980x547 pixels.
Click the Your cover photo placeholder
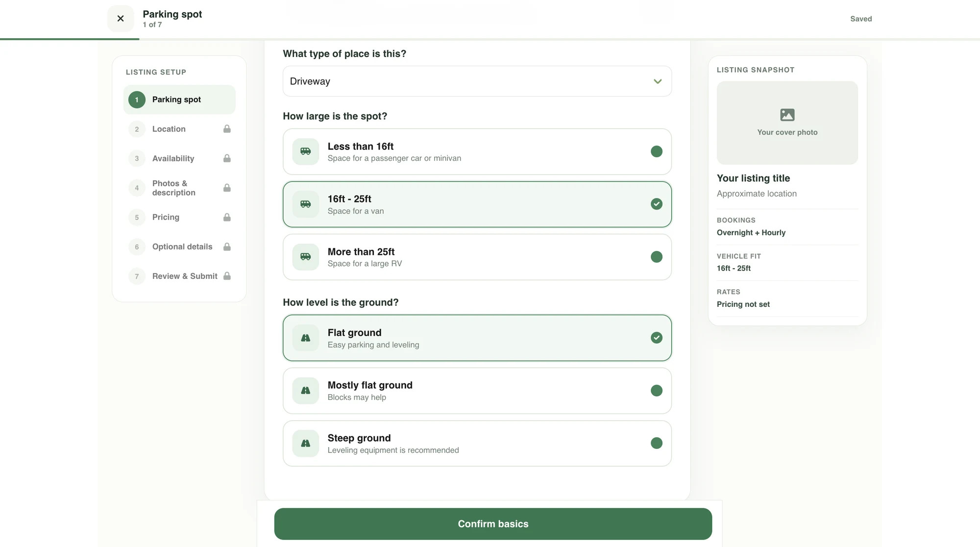pyautogui.click(x=787, y=123)
